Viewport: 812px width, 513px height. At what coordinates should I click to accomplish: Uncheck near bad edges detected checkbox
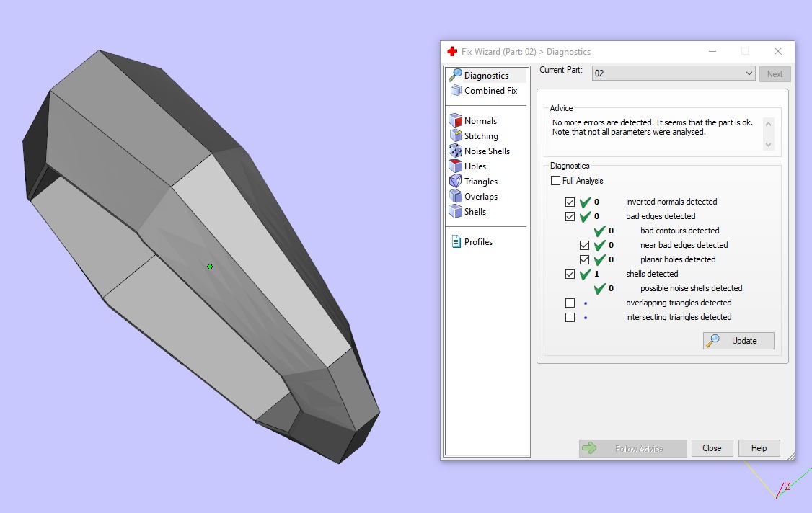point(585,246)
